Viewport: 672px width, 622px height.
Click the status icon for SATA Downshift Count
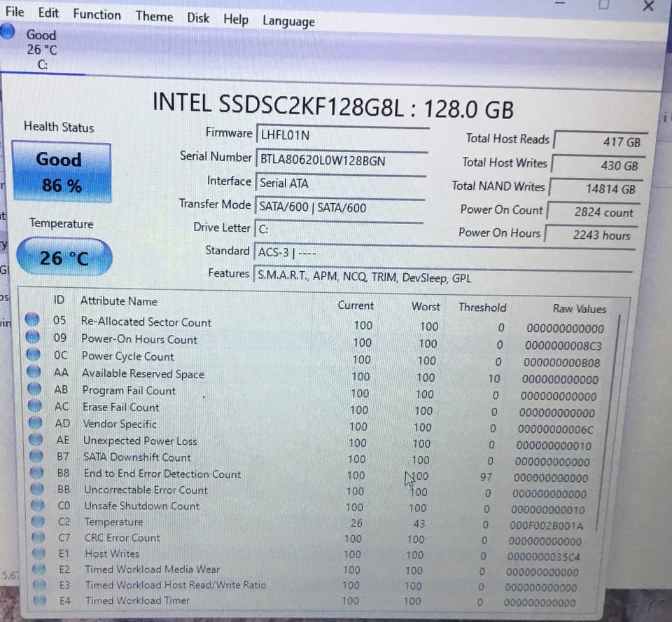[36, 455]
